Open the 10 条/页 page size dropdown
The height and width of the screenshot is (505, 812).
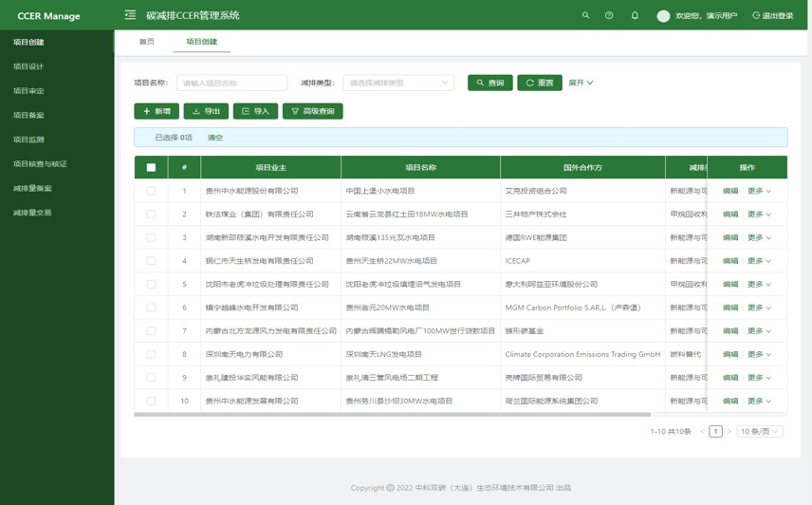[x=760, y=432]
